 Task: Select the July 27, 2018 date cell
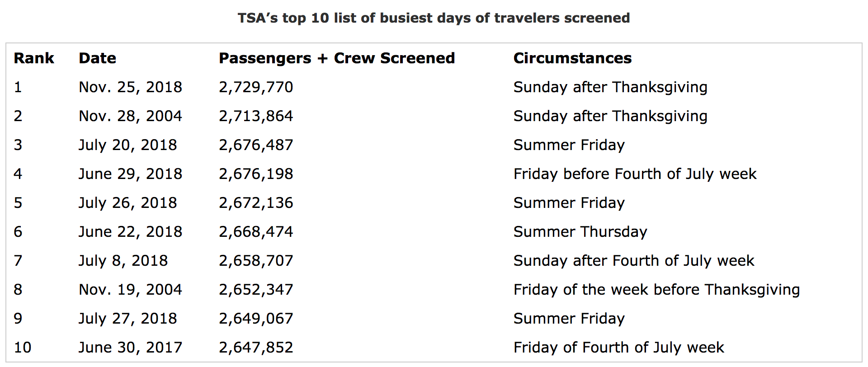(127, 319)
